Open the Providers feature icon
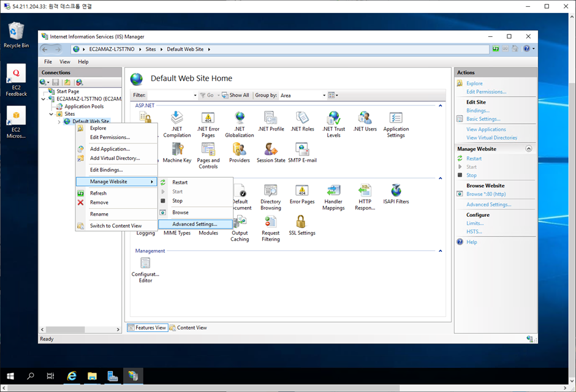This screenshot has width=576, height=392. pyautogui.click(x=240, y=153)
